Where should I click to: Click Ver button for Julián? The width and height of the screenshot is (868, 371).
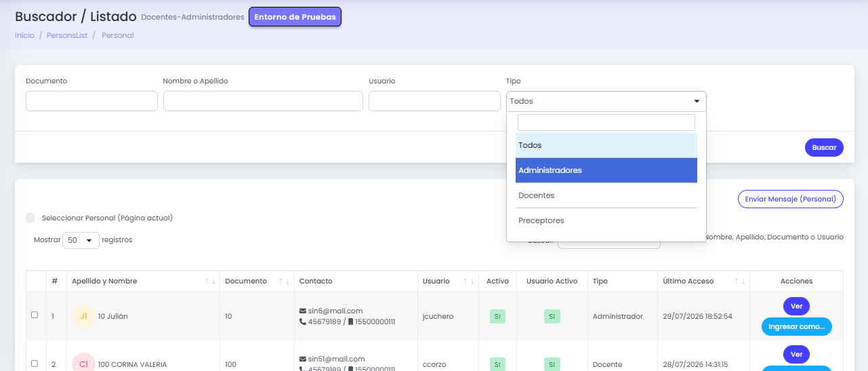click(x=796, y=306)
